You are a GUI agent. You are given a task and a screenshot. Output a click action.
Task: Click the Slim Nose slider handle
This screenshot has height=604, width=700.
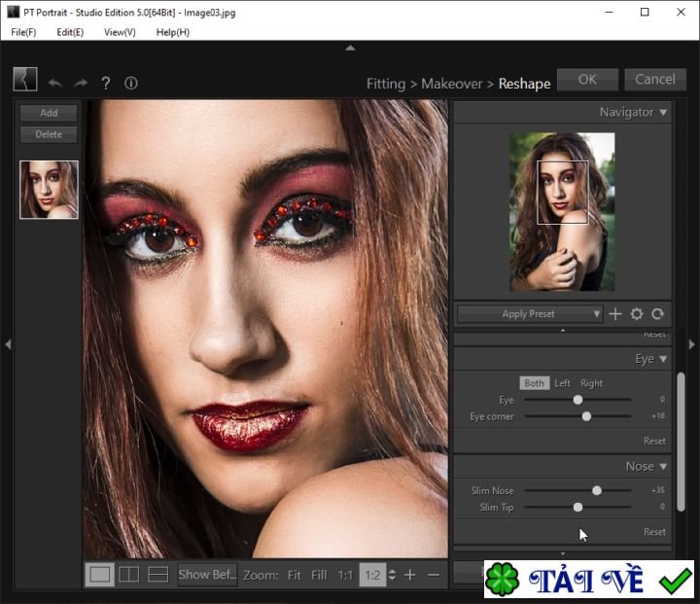[x=597, y=491]
